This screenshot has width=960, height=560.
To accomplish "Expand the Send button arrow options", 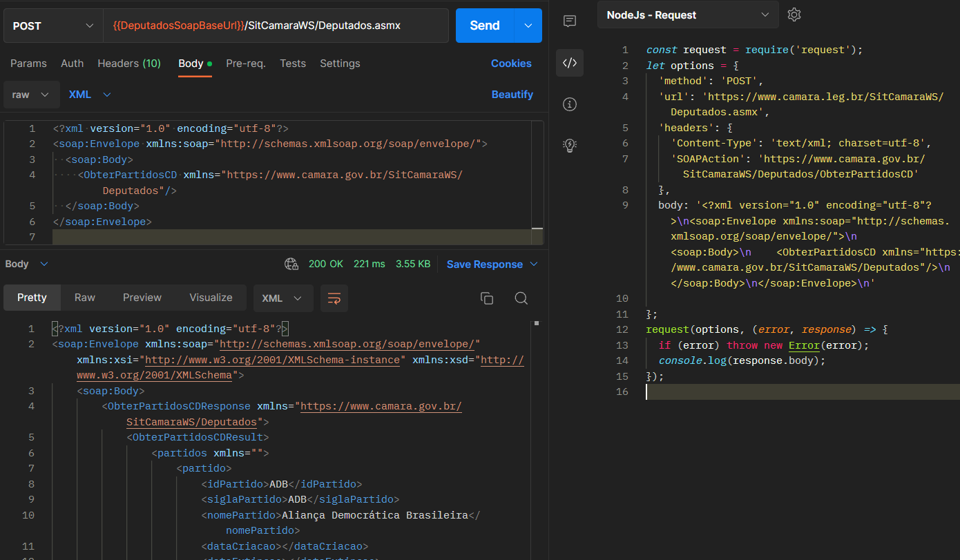I will click(x=528, y=26).
